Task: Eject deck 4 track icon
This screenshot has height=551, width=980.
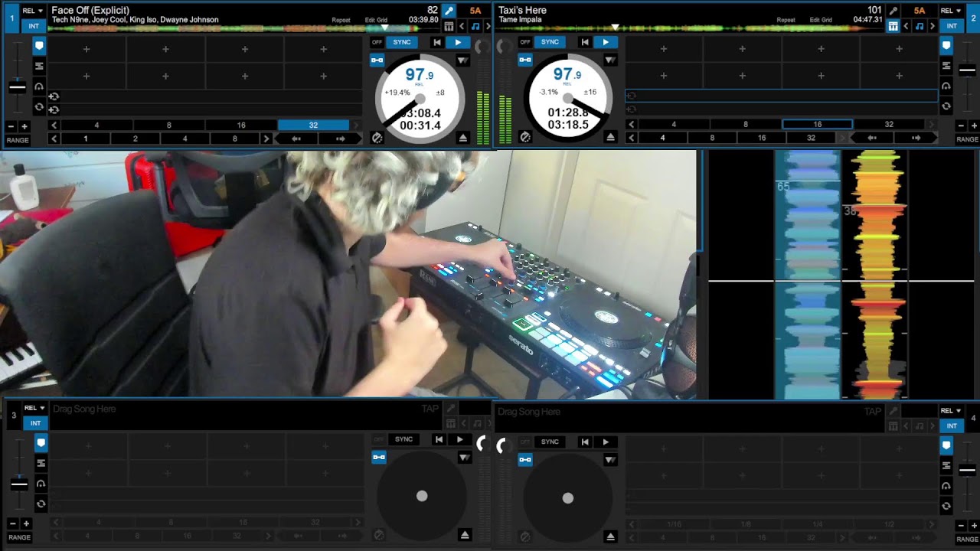Action: (610, 537)
